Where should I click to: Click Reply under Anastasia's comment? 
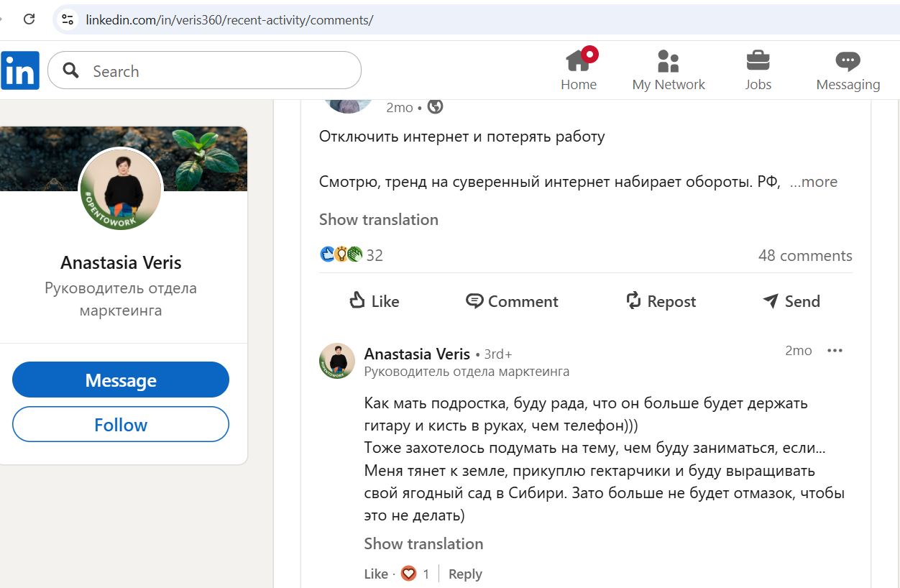pyautogui.click(x=464, y=574)
